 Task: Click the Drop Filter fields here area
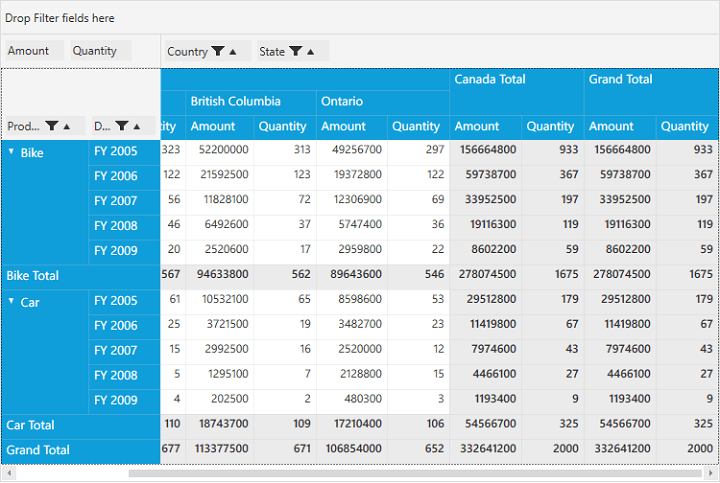[x=60, y=18]
